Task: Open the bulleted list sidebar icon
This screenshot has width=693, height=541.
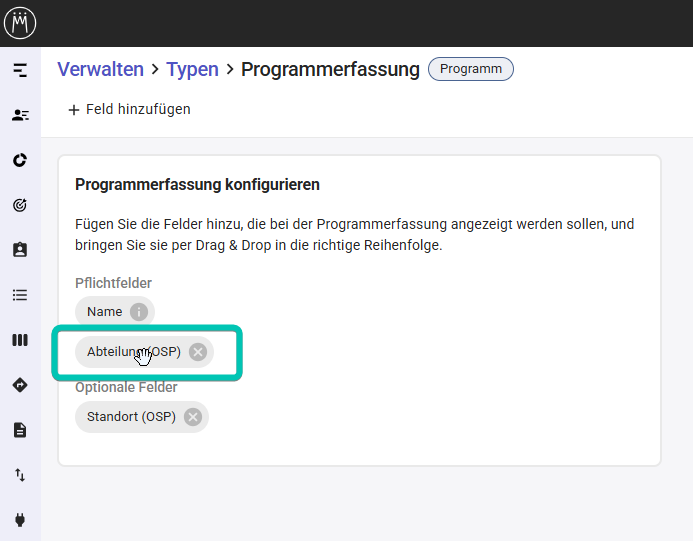Action: tap(20, 295)
